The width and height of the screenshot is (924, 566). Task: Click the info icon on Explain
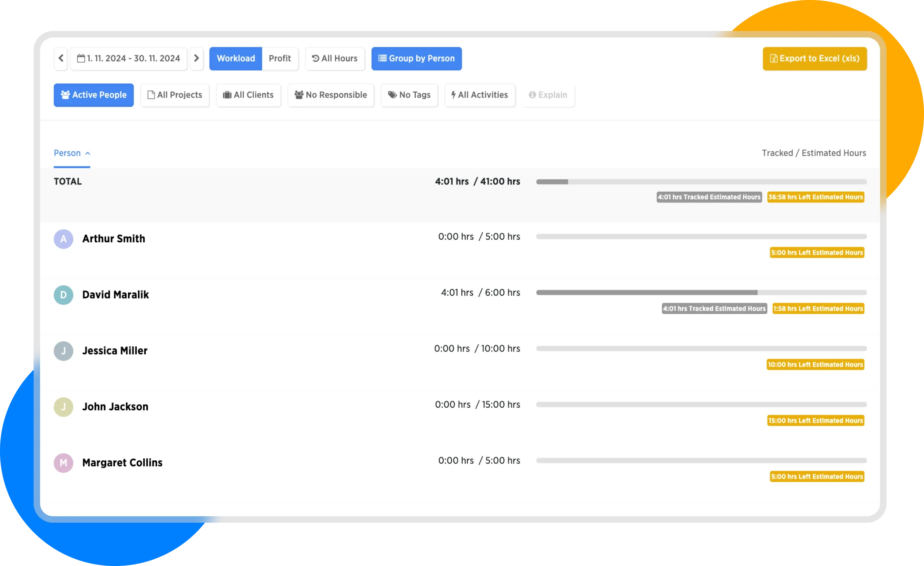pos(532,95)
